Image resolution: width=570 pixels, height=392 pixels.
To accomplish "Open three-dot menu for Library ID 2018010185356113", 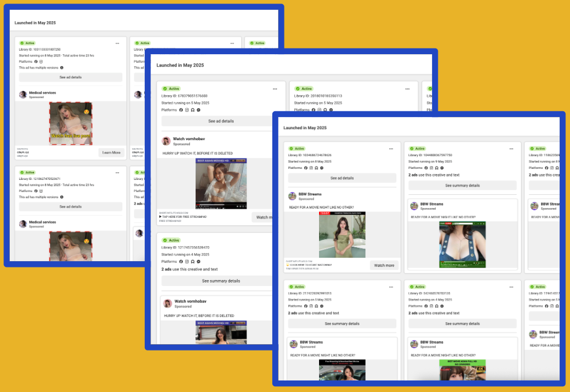I will tap(407, 89).
